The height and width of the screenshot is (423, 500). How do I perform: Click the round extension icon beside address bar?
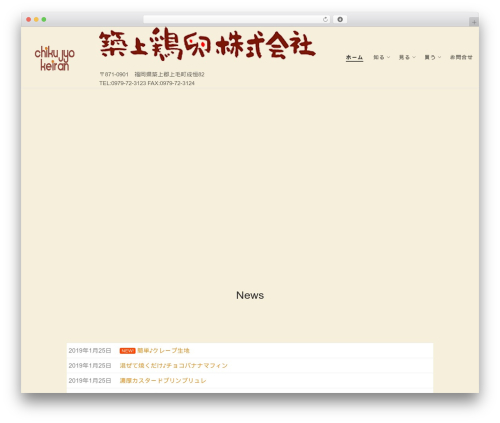click(x=340, y=20)
